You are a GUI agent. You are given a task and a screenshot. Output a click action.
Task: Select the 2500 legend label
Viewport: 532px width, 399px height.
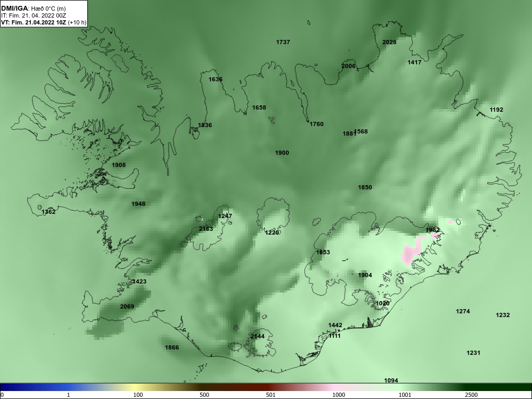(x=471, y=395)
